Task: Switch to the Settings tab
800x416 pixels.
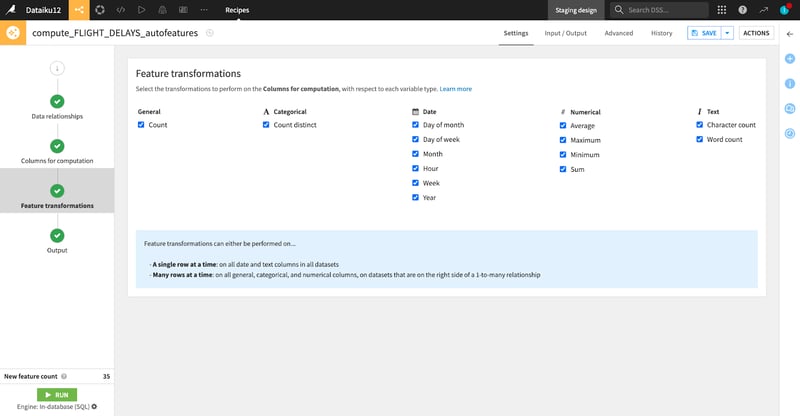Action: pos(516,33)
